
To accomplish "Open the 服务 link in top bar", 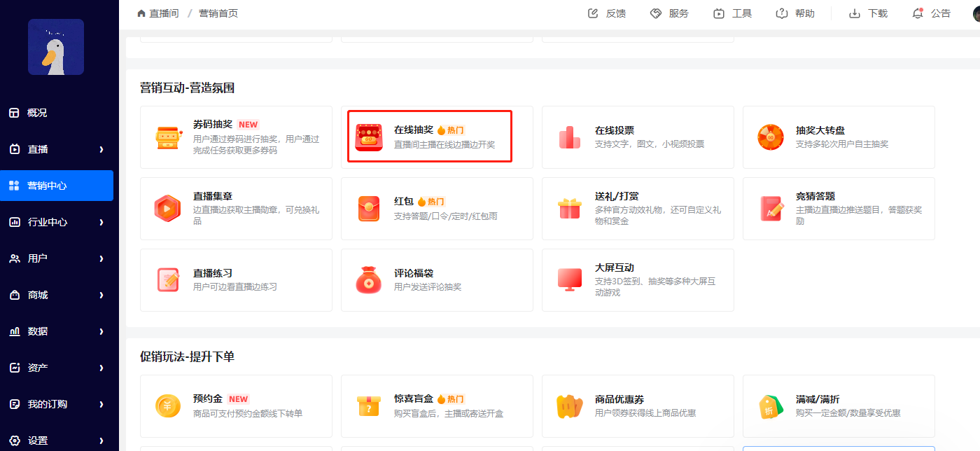I will point(679,13).
